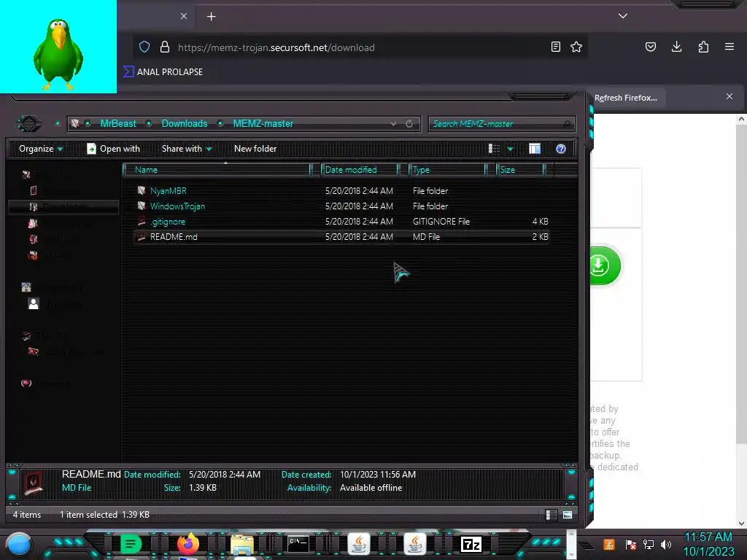747x560 pixels.
Task: Refresh the Explorer folder view
Action: click(409, 124)
